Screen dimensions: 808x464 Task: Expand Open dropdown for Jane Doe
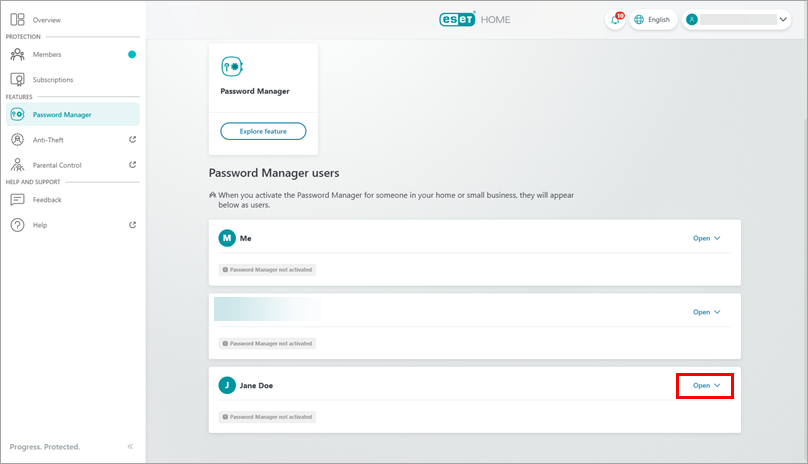706,385
